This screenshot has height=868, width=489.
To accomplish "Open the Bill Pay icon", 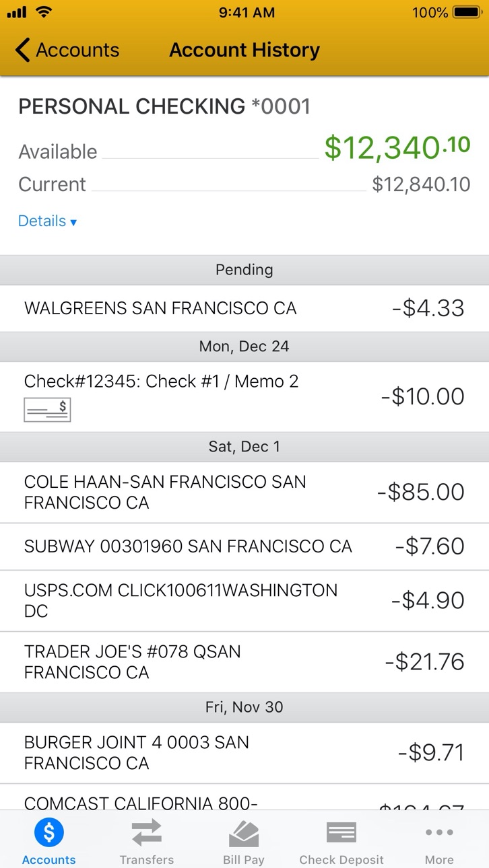I will (x=244, y=834).
